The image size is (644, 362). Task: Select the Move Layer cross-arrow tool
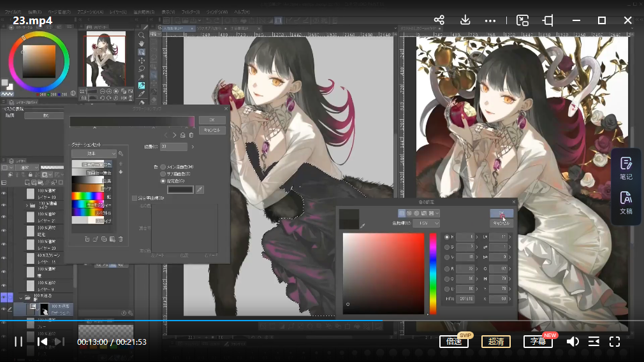pyautogui.click(x=142, y=61)
